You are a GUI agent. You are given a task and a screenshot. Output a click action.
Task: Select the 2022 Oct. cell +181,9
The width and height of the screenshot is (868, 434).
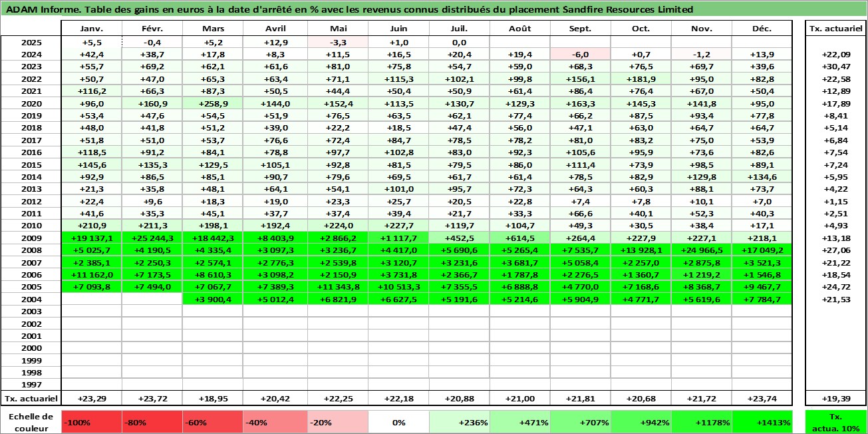tap(641, 79)
